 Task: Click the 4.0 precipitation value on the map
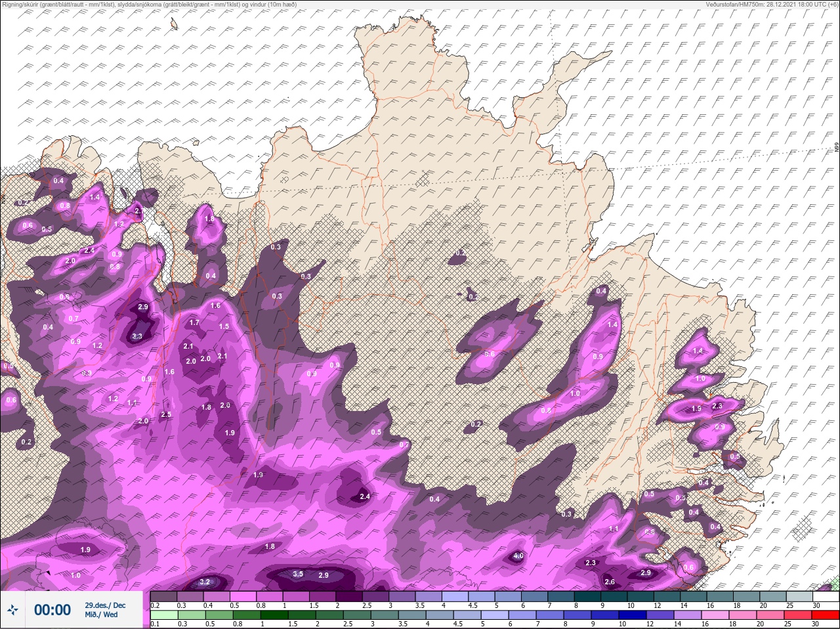pyautogui.click(x=518, y=556)
